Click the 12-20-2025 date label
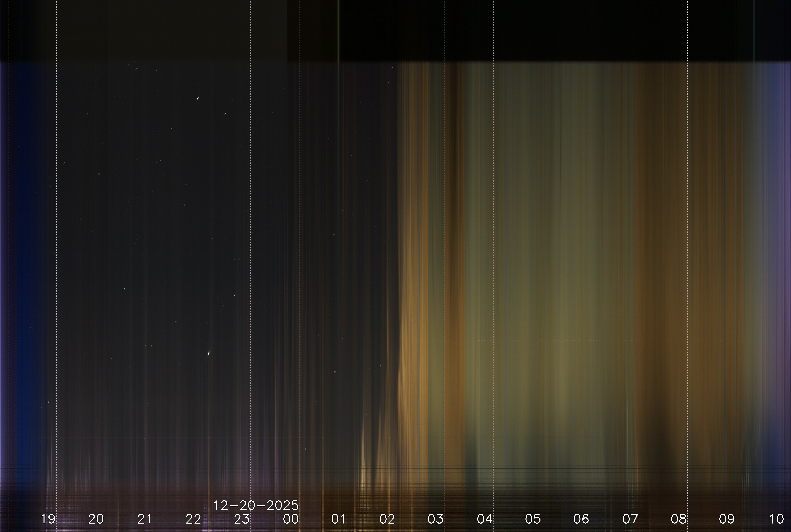The image size is (791, 532). point(256,506)
